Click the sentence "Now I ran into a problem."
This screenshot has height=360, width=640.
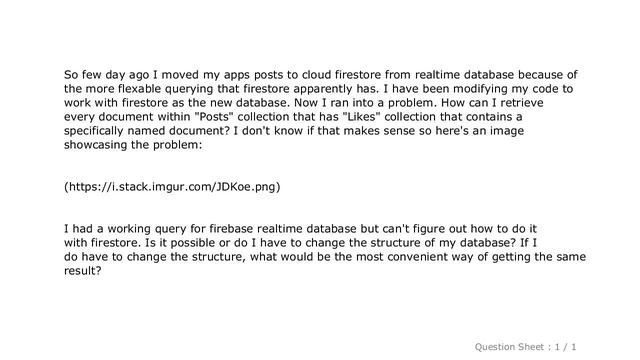pos(366,102)
